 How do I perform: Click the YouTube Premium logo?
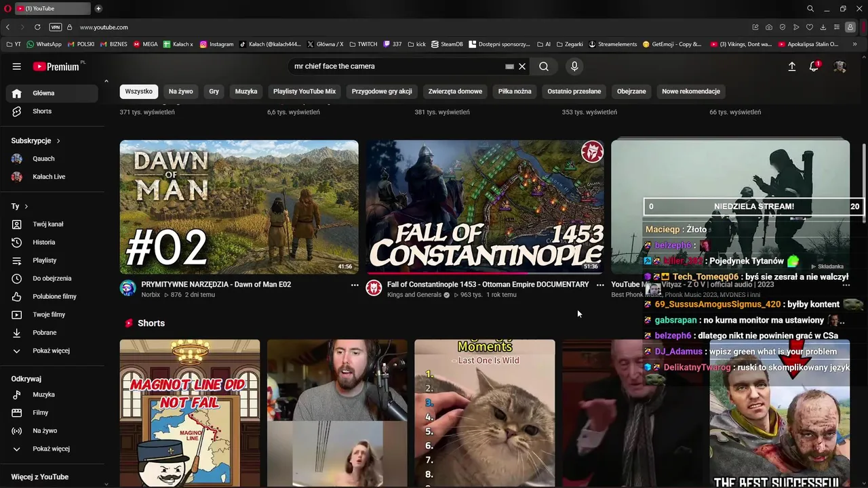pos(56,66)
